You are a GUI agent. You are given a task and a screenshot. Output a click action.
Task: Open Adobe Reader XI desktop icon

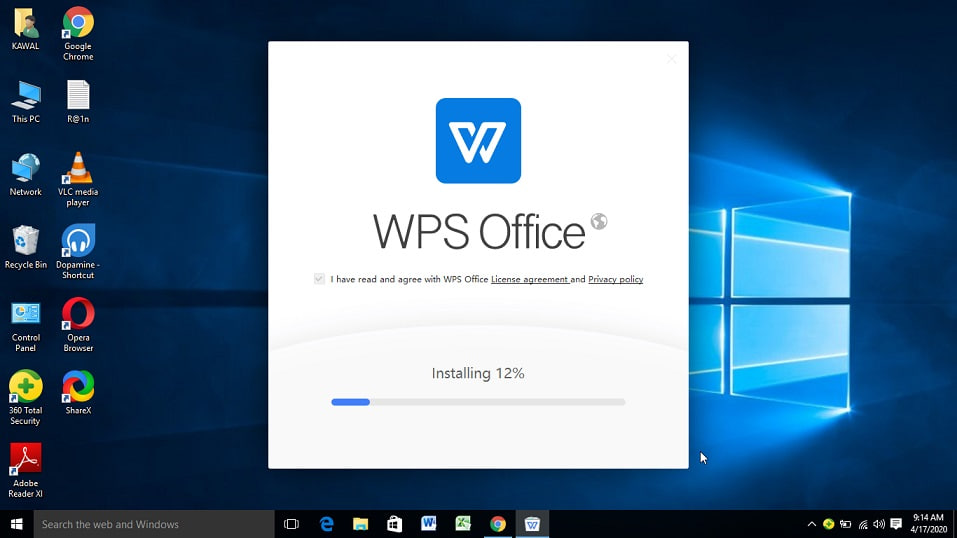coord(25,460)
